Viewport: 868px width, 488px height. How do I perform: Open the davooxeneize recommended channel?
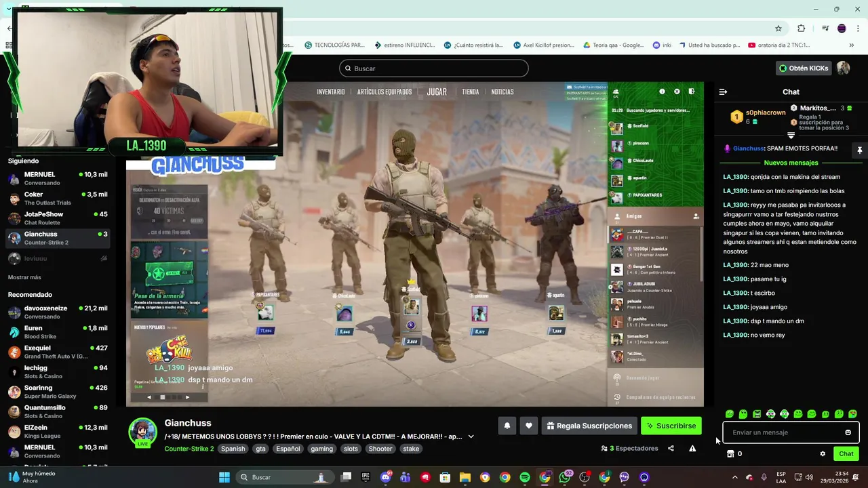point(58,312)
